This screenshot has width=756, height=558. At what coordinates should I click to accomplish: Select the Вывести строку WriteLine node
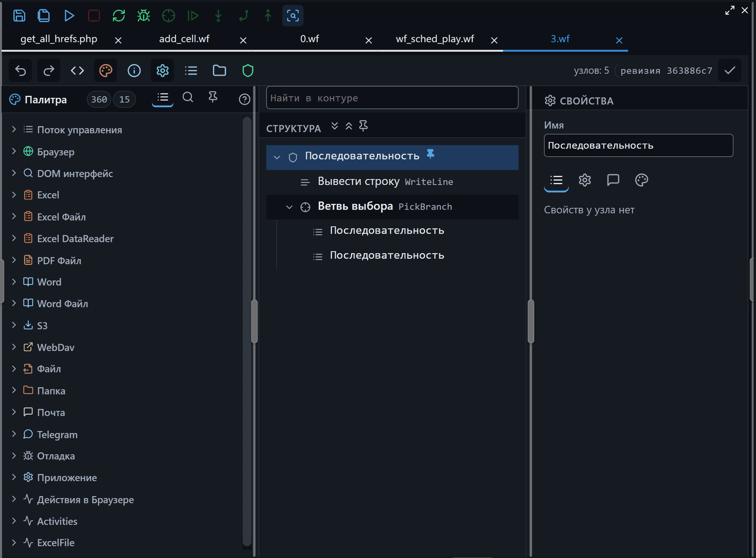(x=392, y=182)
